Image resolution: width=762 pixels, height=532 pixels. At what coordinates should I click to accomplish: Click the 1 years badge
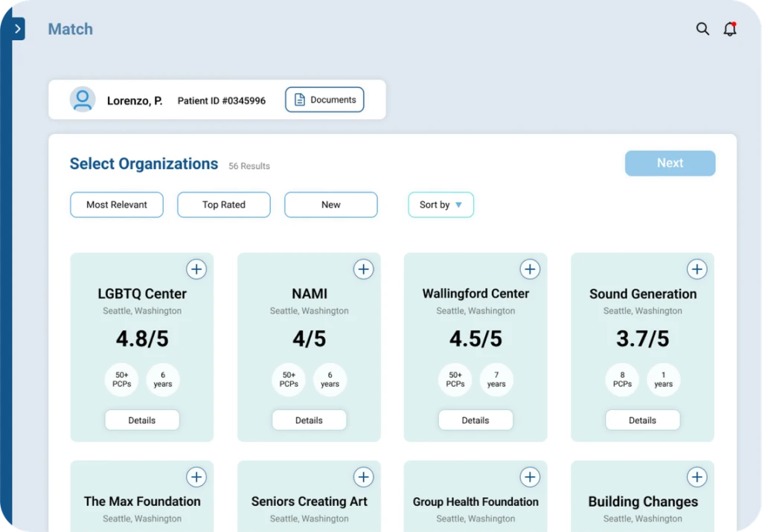click(663, 379)
